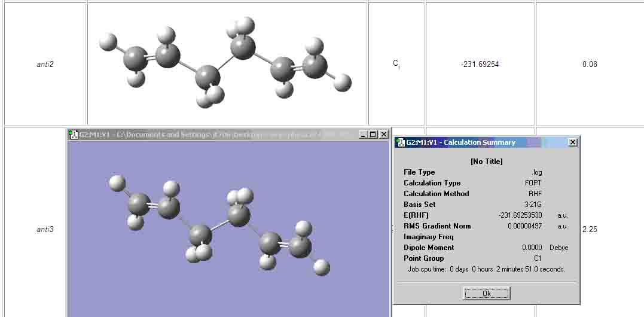The width and height of the screenshot is (644, 317).
Task: Click the anti2 molecule structure image
Action: pos(226,62)
